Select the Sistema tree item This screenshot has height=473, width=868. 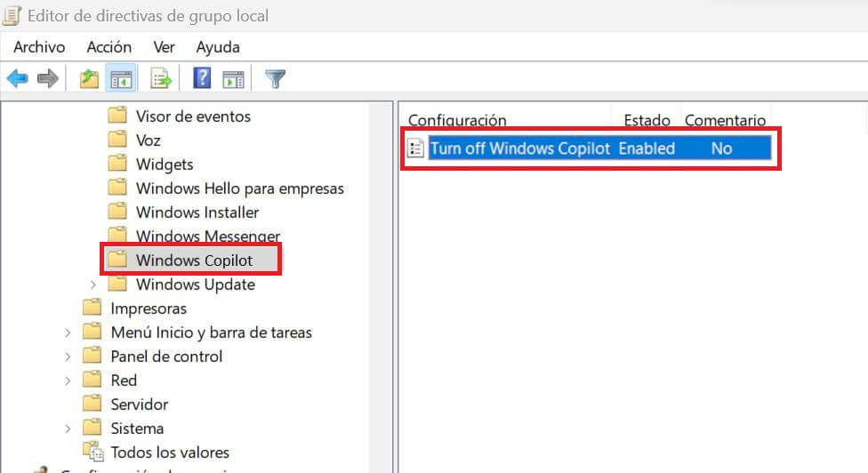tap(137, 429)
